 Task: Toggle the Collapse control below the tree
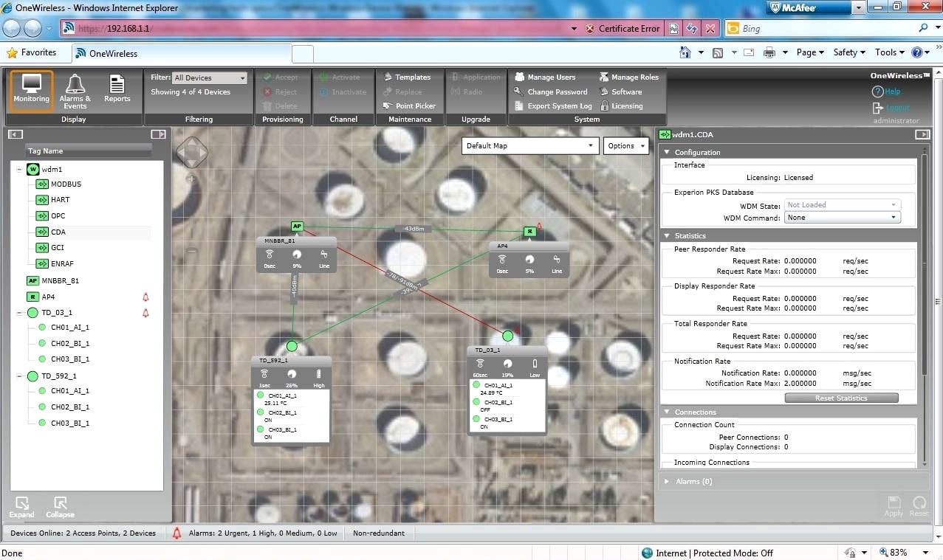click(59, 506)
